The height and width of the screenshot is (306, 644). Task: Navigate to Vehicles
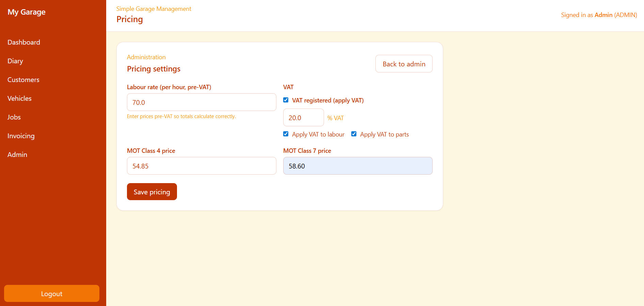tap(19, 98)
